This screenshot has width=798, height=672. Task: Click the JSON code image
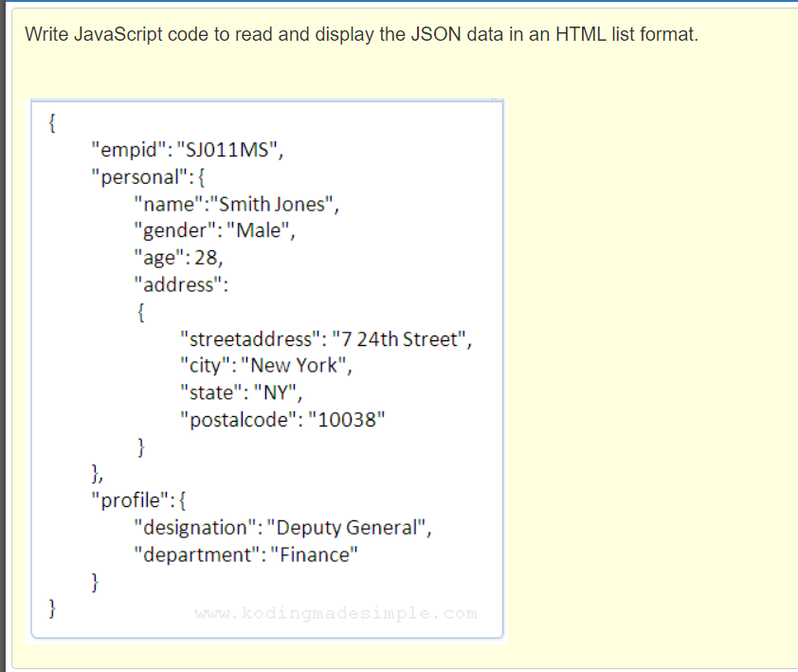coord(265,371)
